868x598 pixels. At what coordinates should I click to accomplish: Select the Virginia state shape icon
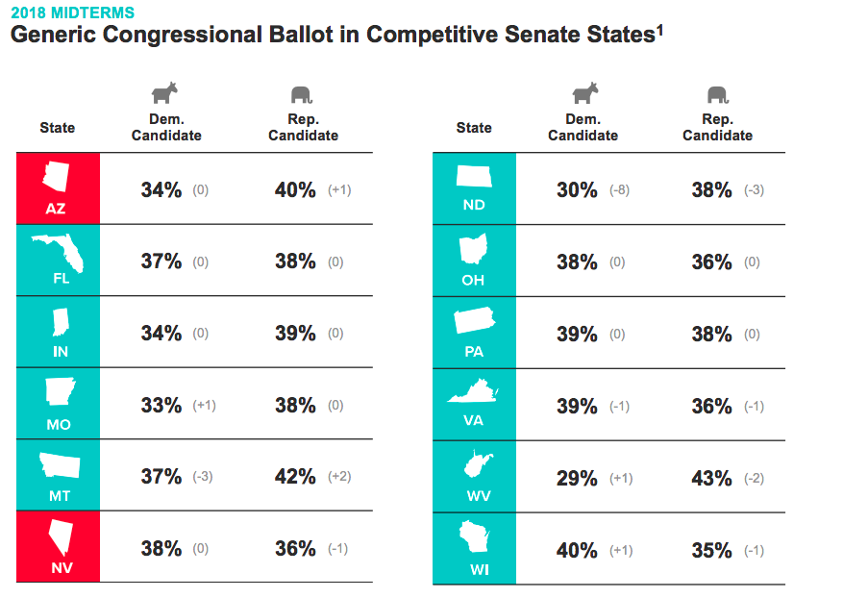pos(473,391)
